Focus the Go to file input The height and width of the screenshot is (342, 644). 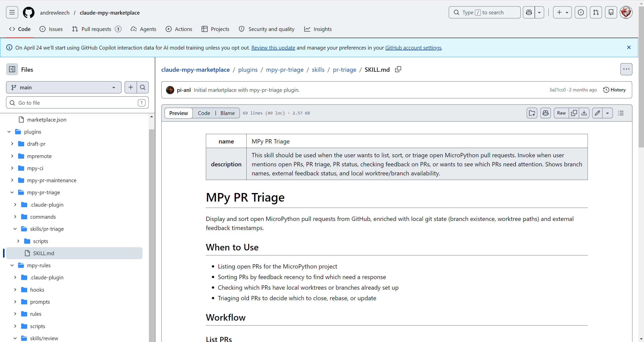click(77, 103)
